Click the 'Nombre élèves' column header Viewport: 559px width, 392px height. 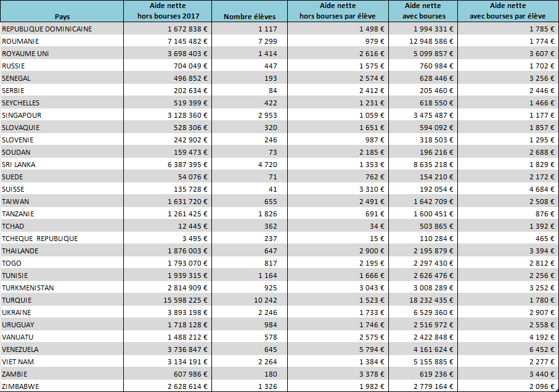pyautogui.click(x=249, y=17)
